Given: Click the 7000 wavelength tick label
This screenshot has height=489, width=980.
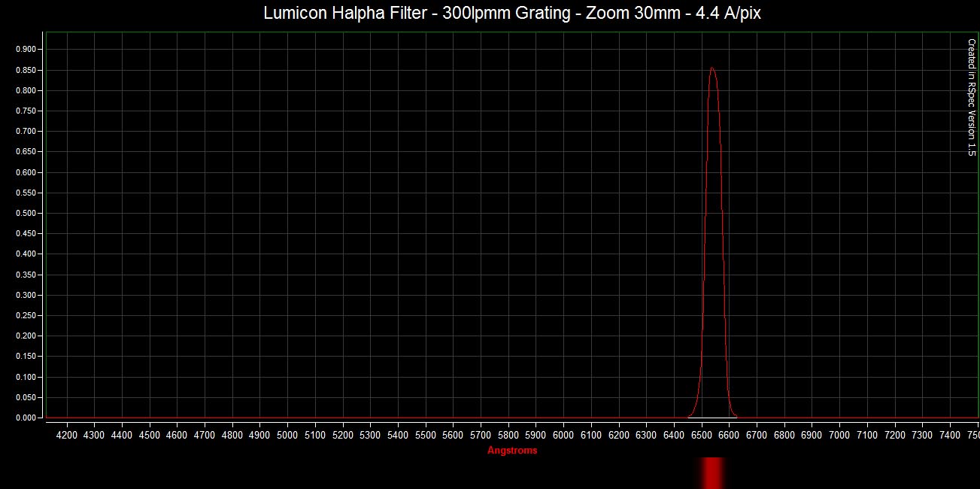Looking at the screenshot, I should click(839, 435).
